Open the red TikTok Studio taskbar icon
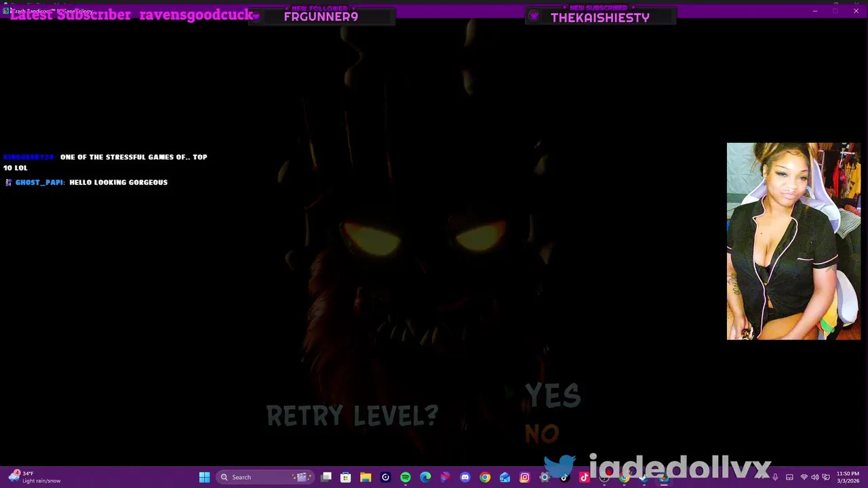The width and height of the screenshot is (868, 488). tap(584, 477)
